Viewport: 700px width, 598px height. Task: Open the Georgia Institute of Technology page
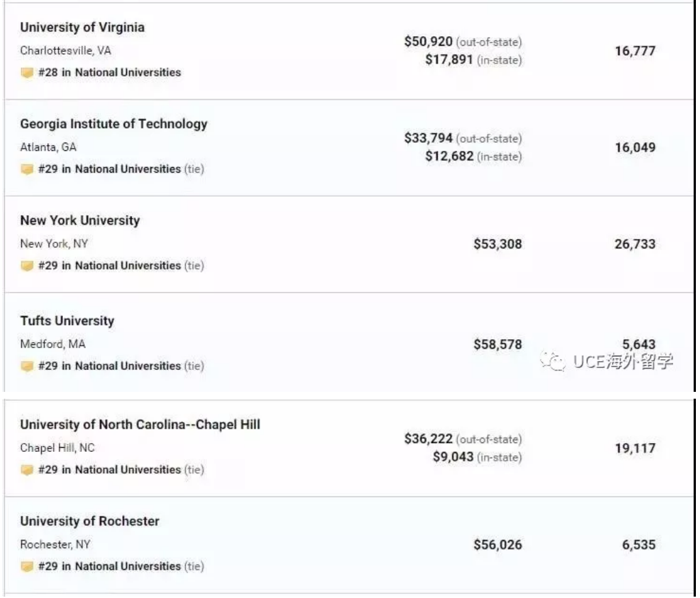[x=113, y=124]
